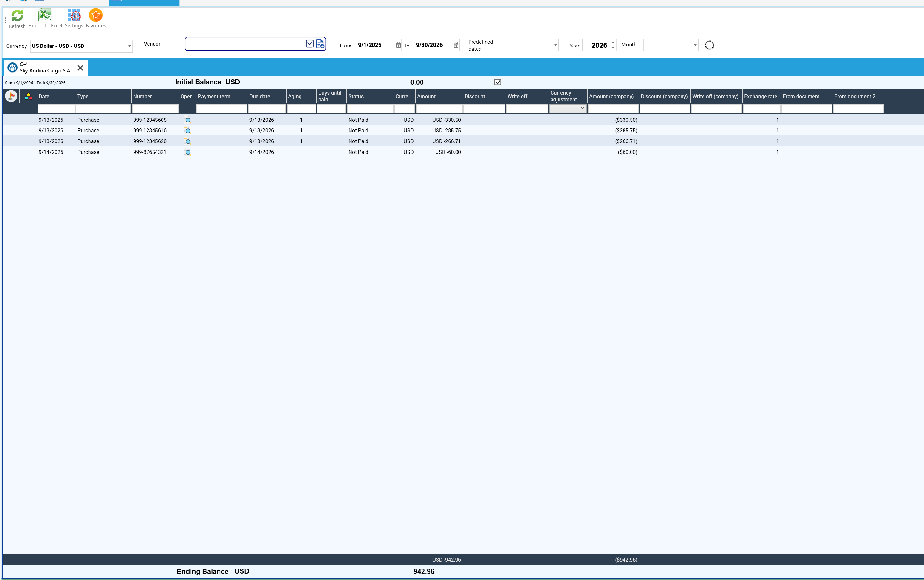
Task: Open document magnifier for 999-12345616
Action: (x=188, y=131)
